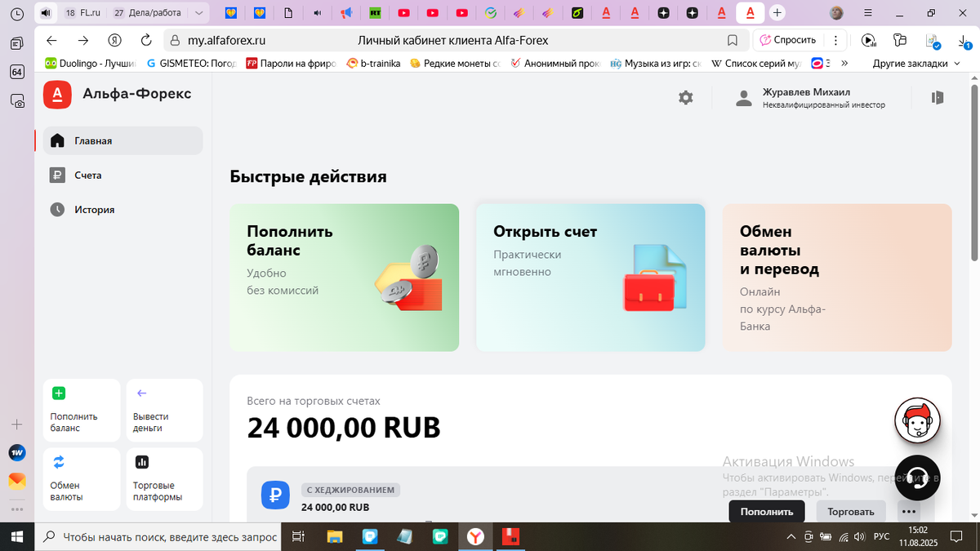Click the browser back arrow
Screen dimensions: 980x551
(x=51, y=40)
